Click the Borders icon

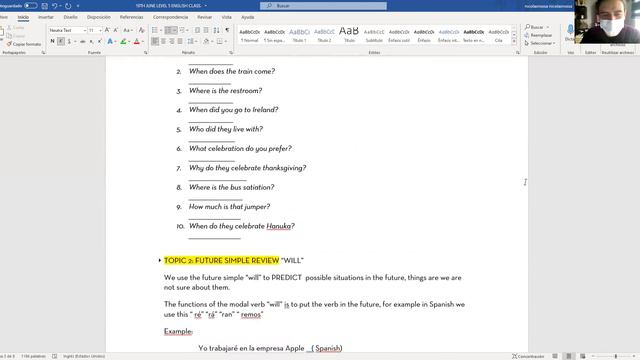click(220, 41)
